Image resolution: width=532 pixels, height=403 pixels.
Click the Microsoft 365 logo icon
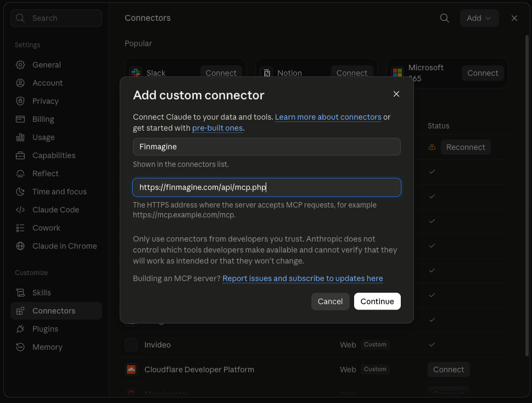pyautogui.click(x=397, y=72)
